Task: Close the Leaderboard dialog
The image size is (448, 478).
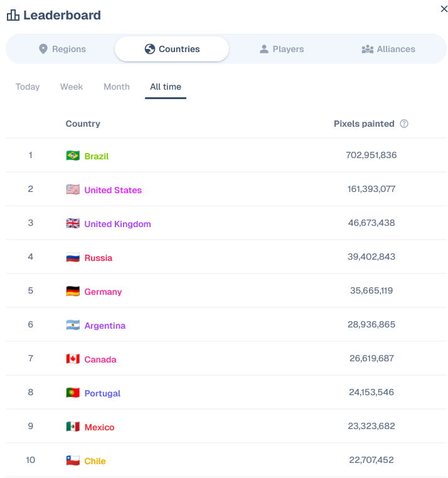Action: [x=444, y=9]
